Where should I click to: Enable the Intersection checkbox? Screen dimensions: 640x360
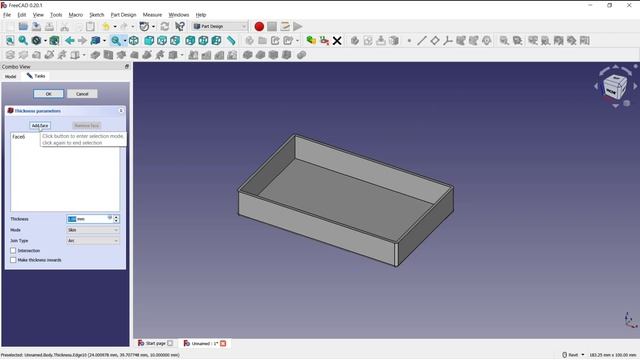[13, 251]
